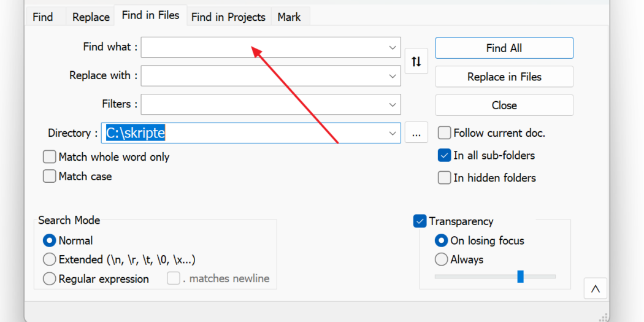Choose Regular expression search mode
The height and width of the screenshot is (322, 644).
(x=49, y=279)
